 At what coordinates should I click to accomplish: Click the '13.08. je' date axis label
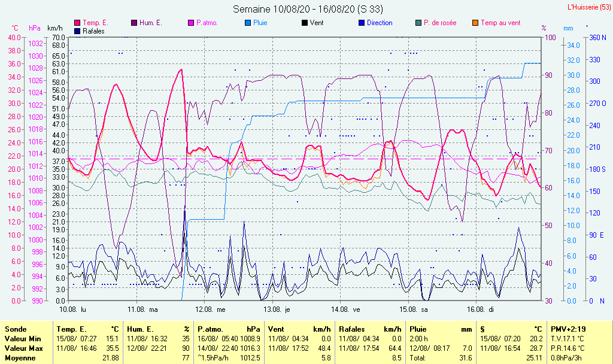(277, 310)
